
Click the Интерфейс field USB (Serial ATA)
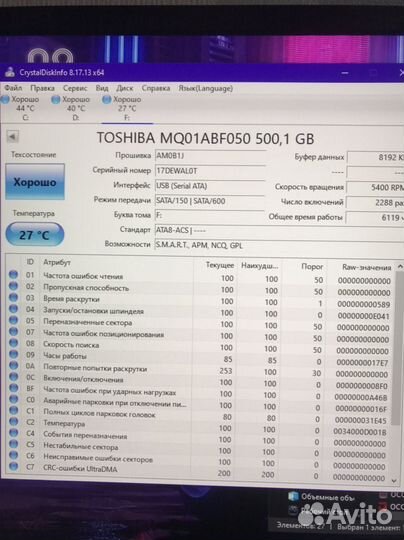(x=210, y=186)
